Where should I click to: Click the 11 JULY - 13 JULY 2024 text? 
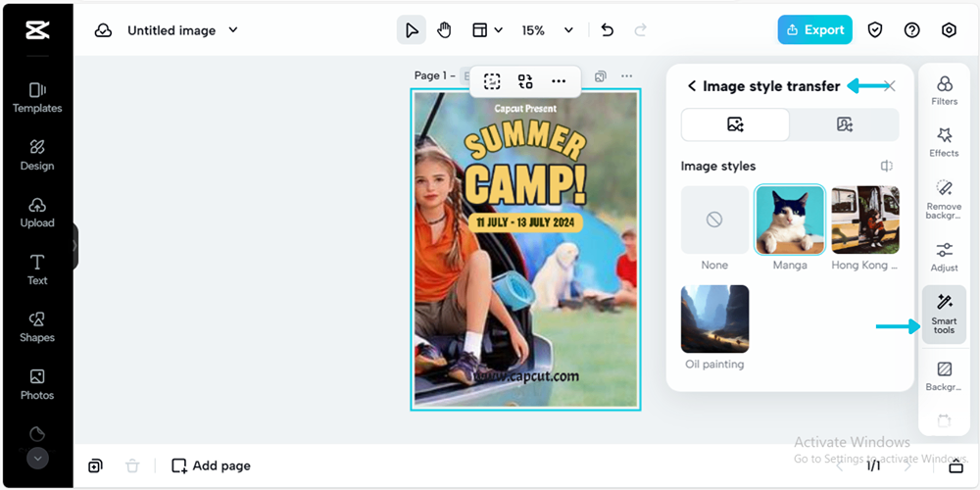(x=525, y=221)
